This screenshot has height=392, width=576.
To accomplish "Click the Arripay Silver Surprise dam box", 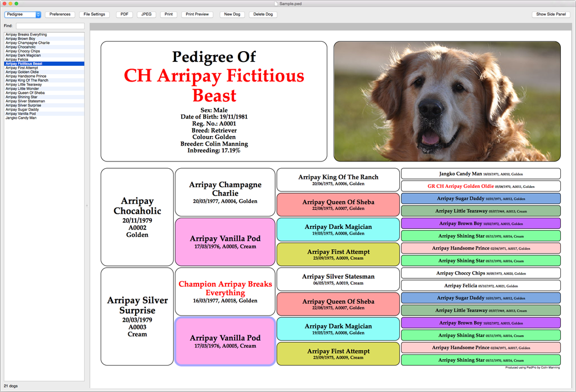I will coord(137,317).
